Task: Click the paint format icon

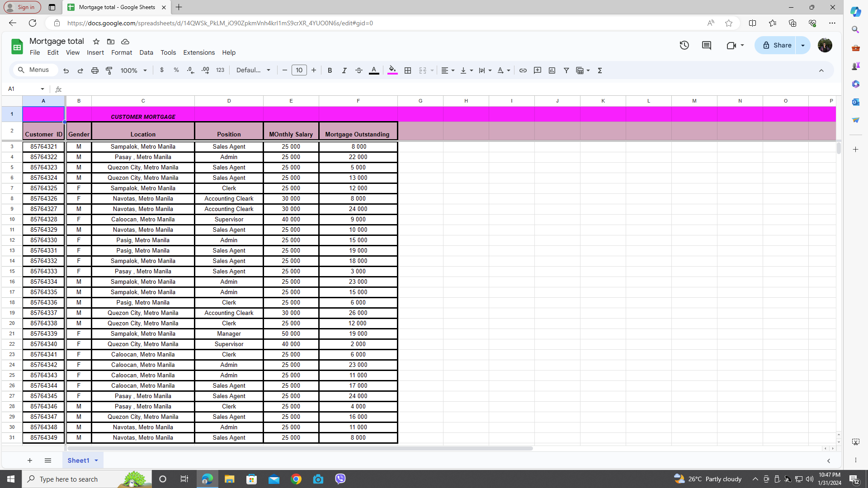Action: [109, 70]
